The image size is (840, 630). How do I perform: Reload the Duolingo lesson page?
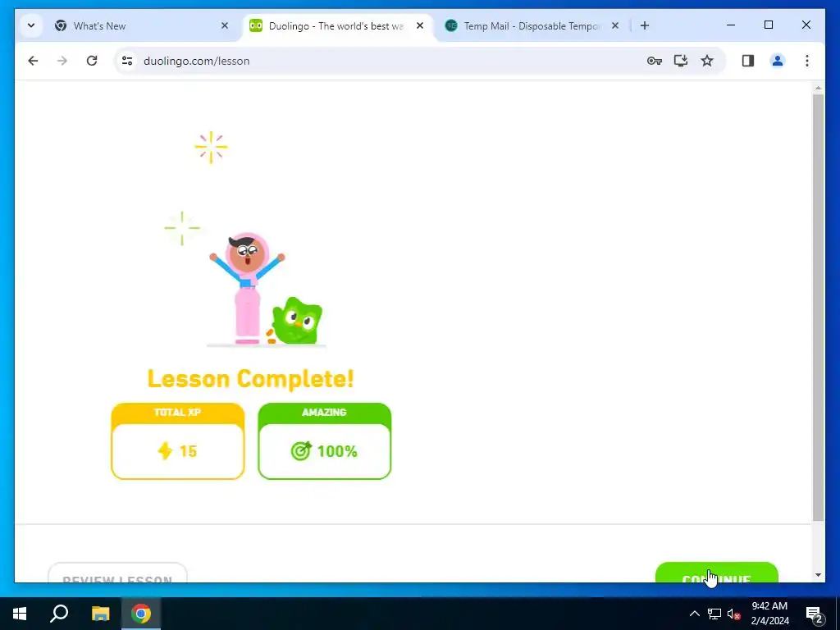pyautogui.click(x=92, y=61)
